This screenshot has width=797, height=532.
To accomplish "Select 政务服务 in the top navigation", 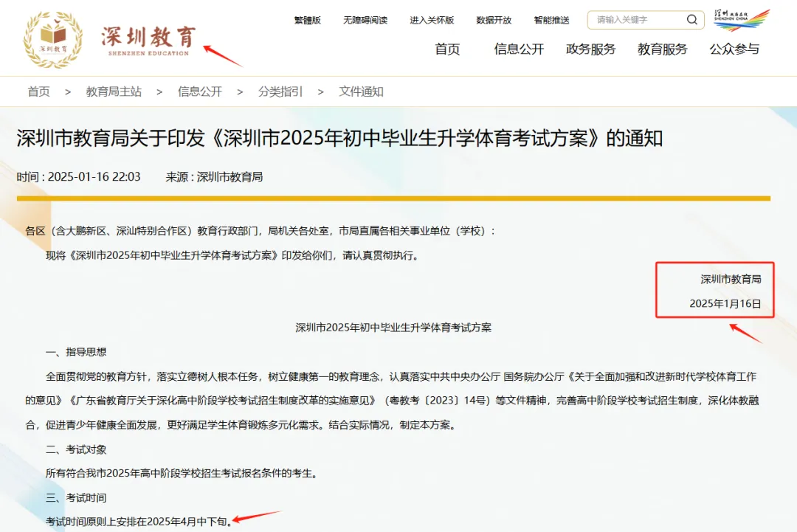I will pos(590,49).
